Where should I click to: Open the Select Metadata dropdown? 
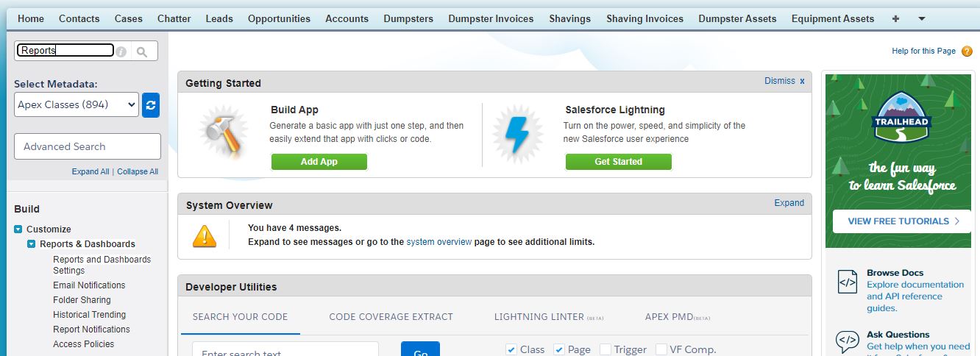(x=77, y=104)
